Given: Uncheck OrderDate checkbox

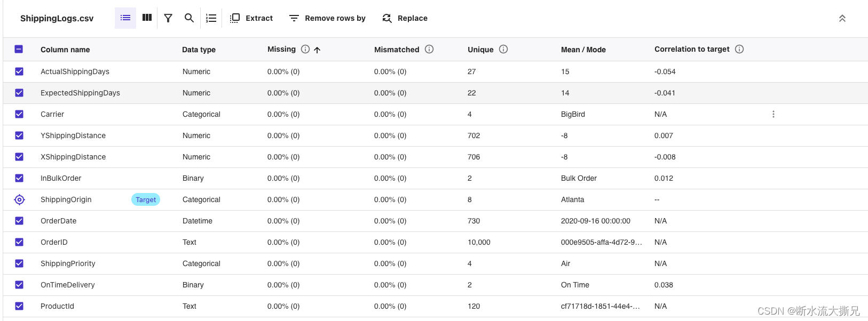Looking at the screenshot, I should pyautogui.click(x=19, y=221).
